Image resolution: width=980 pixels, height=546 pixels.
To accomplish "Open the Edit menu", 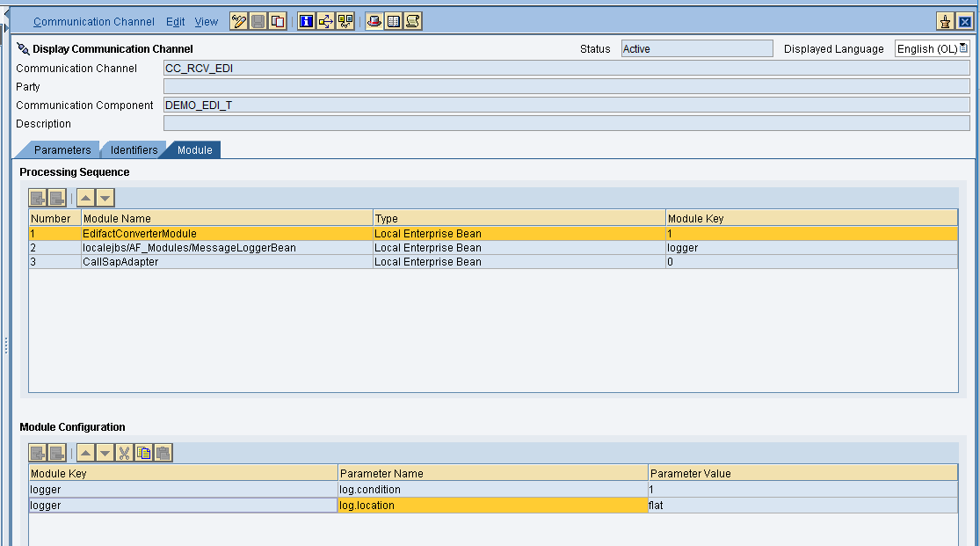I will pyautogui.click(x=176, y=22).
